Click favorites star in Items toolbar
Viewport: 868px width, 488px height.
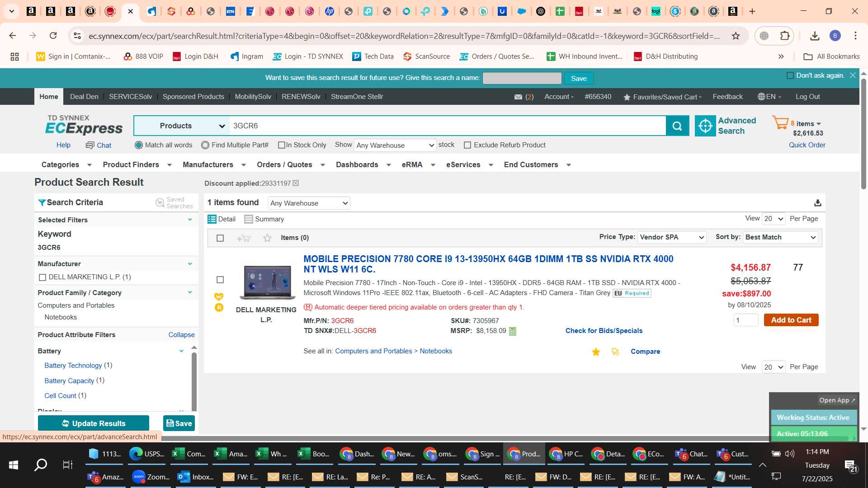[x=267, y=238]
